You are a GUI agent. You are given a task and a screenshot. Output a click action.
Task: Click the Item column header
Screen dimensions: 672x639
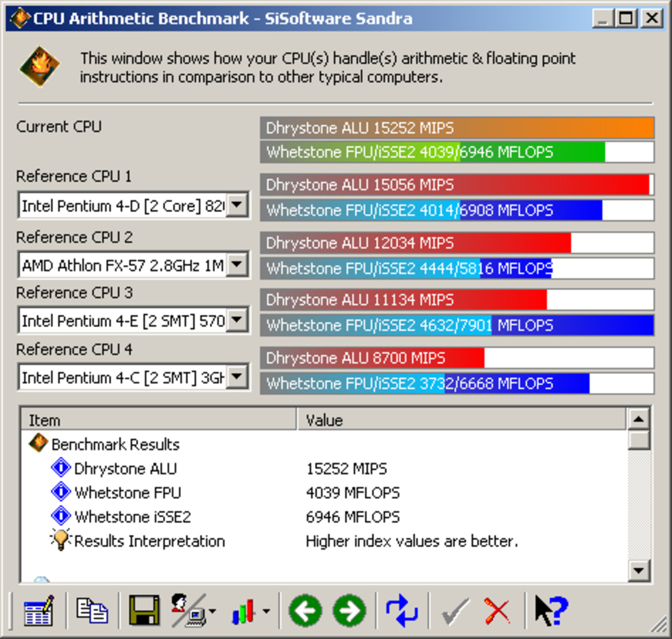(x=159, y=419)
